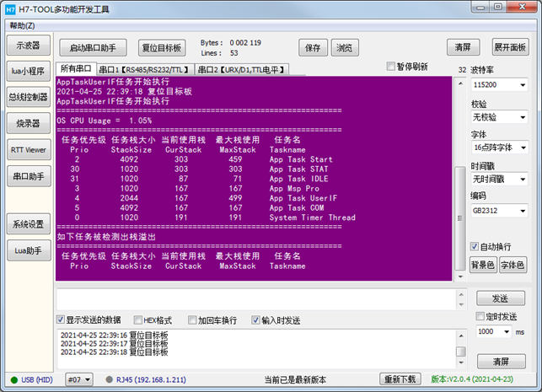Click the 重新下载 re-download button
This screenshot has width=542, height=392.
pyautogui.click(x=400, y=379)
